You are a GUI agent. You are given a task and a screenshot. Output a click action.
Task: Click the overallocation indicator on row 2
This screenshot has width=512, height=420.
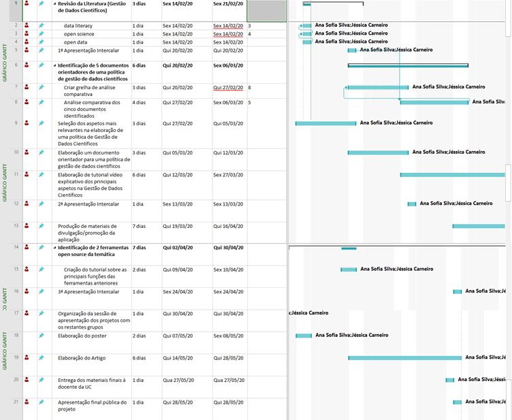(x=27, y=25)
